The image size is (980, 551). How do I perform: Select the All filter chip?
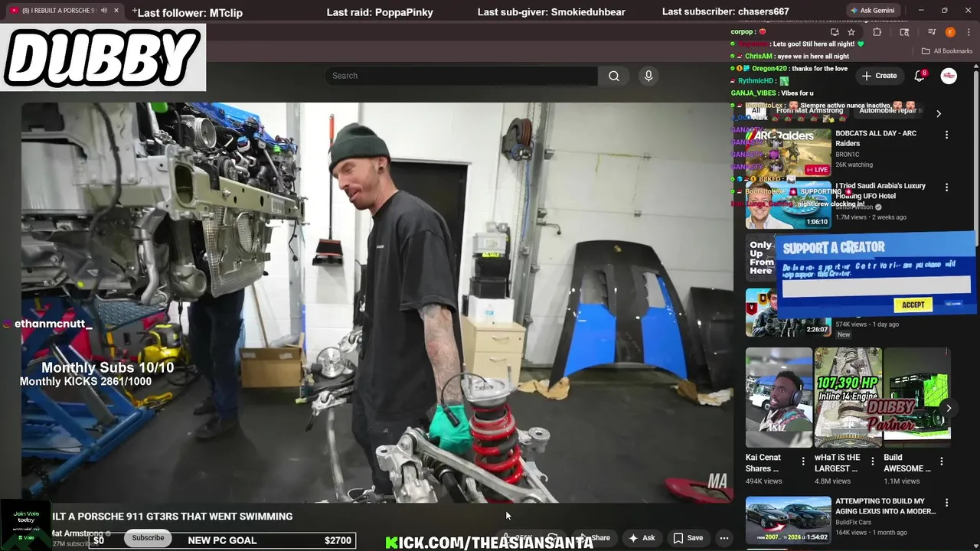[756, 111]
